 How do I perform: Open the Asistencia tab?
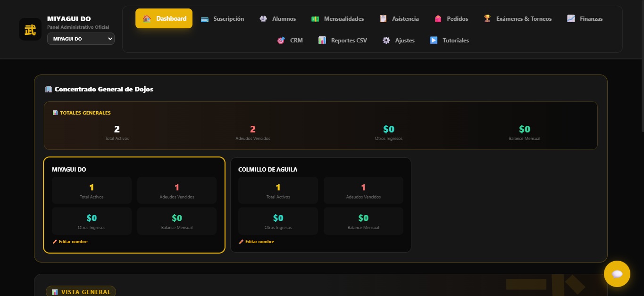tap(399, 19)
